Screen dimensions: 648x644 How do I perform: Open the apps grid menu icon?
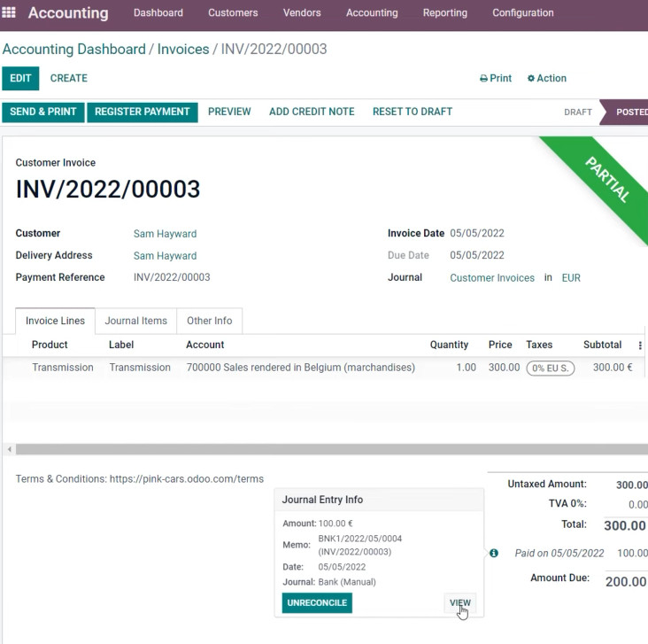(x=9, y=12)
